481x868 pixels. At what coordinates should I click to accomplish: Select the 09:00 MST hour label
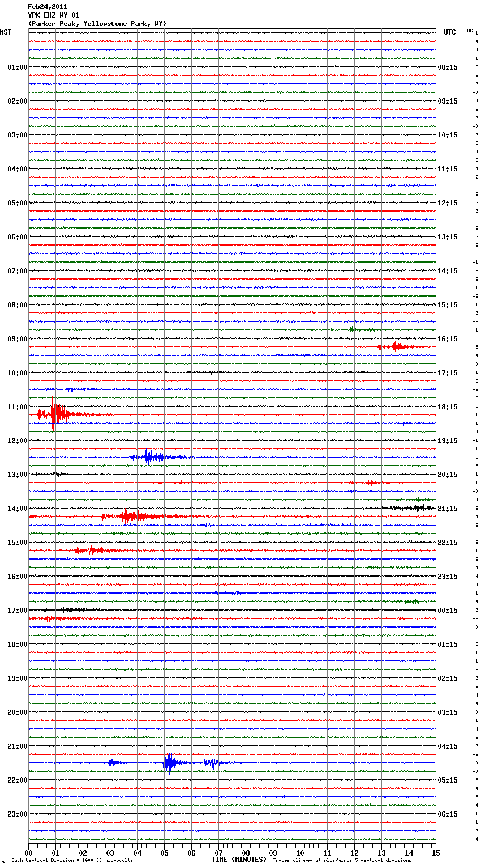click(x=17, y=339)
